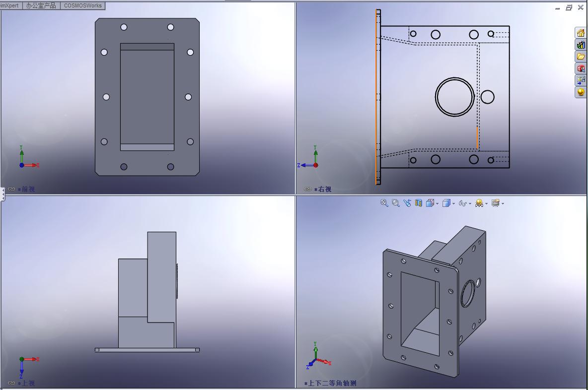Click the link icon beside 右视 label

point(308,189)
